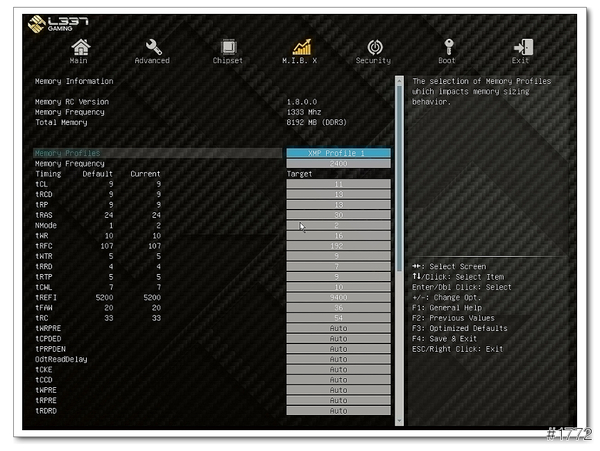Open the Security power-shield icon
Viewport: 600px width, 451px height.
tap(375, 47)
